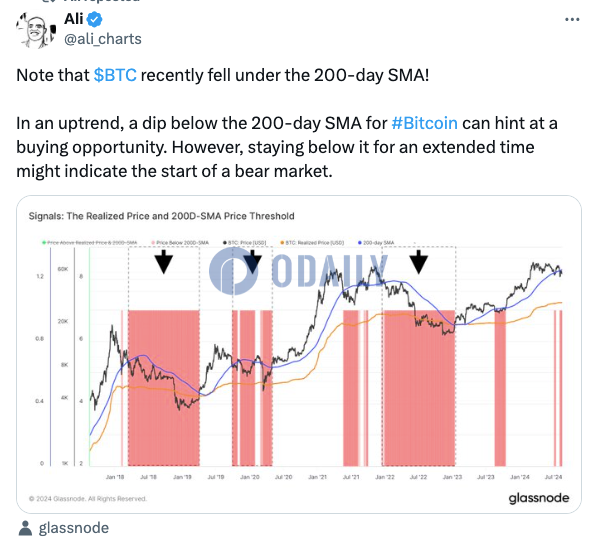Click the black arrow above the 2022 region
Screen dimensions: 597x543
tap(418, 262)
